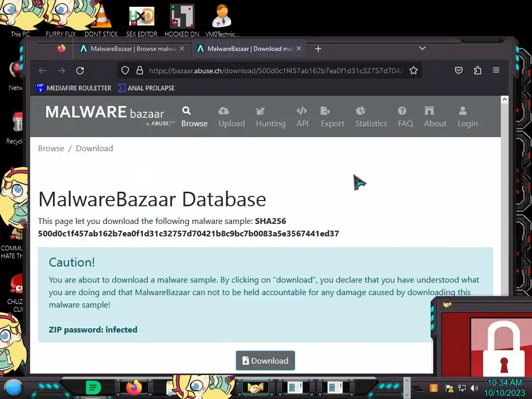
Task: Click the SHA256 hash text
Action: pos(188,233)
